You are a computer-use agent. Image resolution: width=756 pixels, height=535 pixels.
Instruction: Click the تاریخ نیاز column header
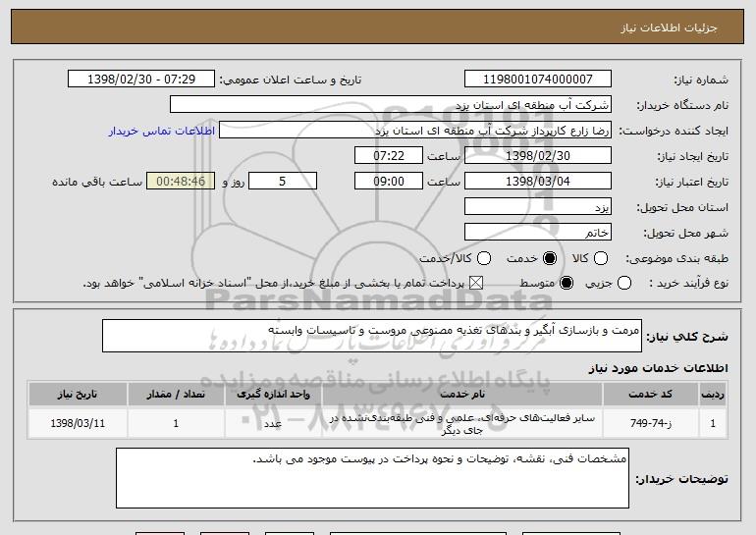[x=78, y=395]
